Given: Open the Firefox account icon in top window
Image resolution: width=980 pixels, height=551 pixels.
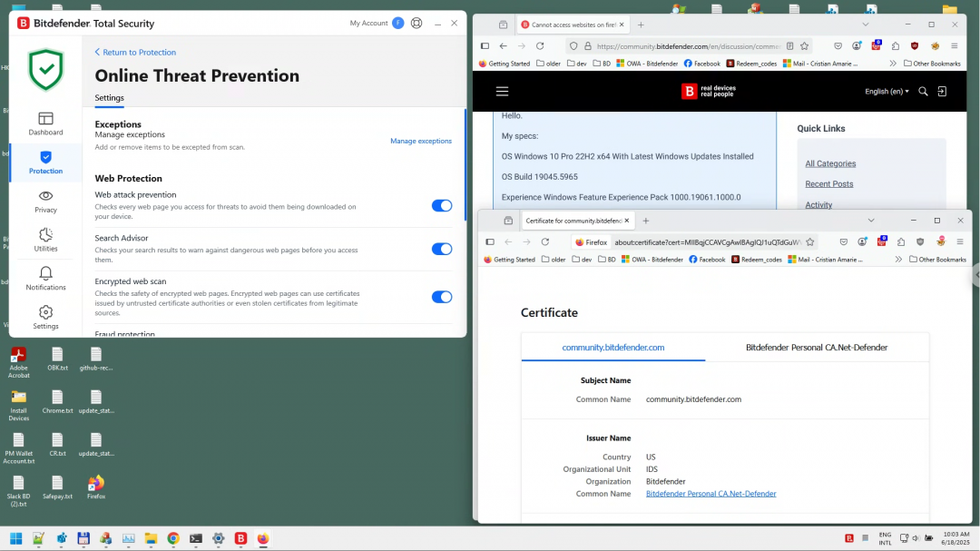Looking at the screenshot, I should 857,45.
